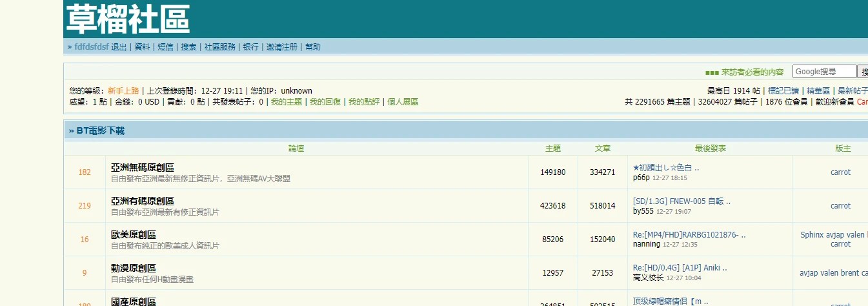Open 我的點評 my comments link
This screenshot has height=306, width=868.
click(x=364, y=102)
